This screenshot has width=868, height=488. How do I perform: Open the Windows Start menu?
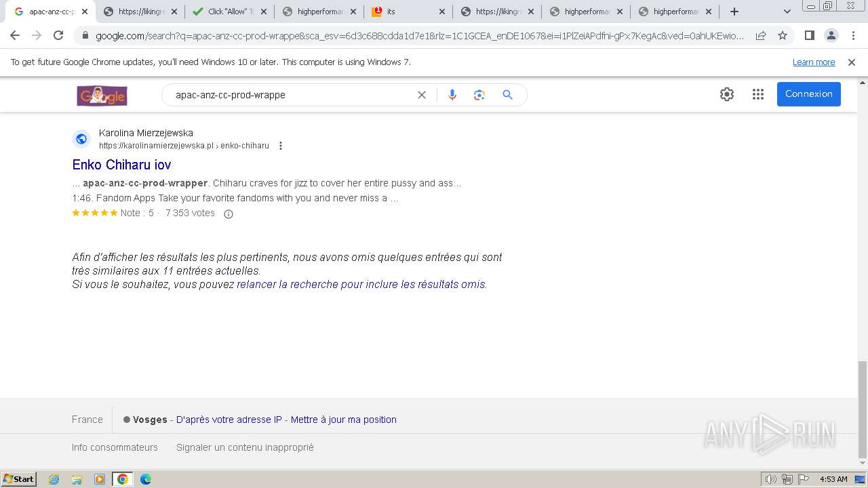(18, 479)
